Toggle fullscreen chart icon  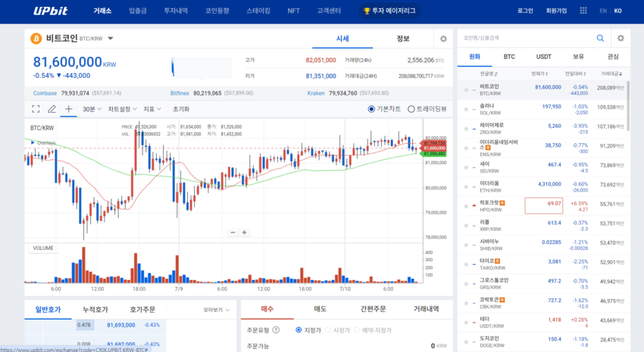[36, 109]
